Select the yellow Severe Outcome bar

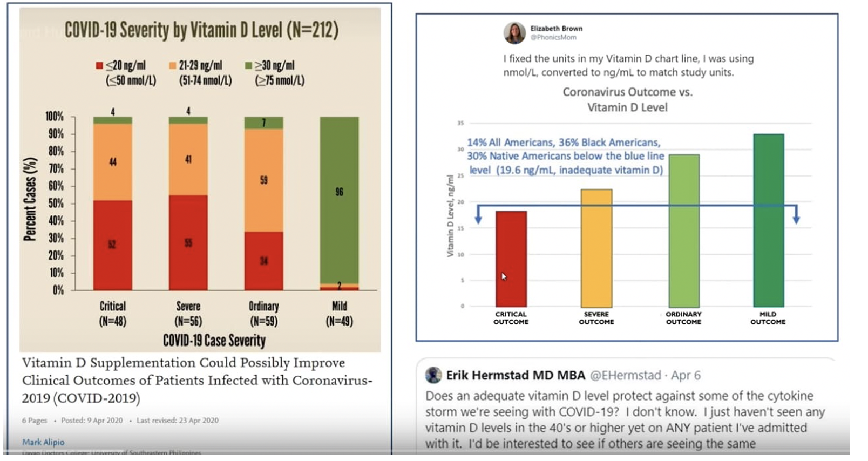[x=596, y=248]
